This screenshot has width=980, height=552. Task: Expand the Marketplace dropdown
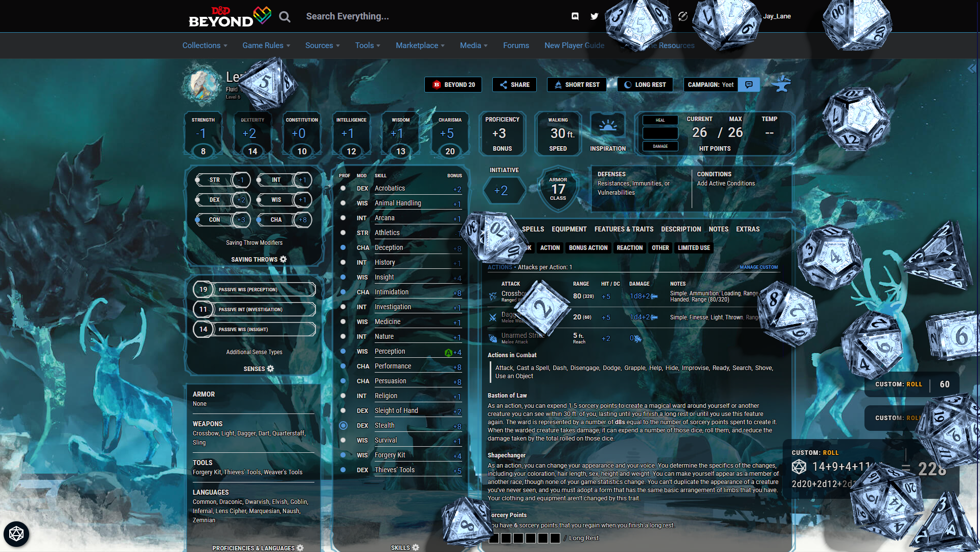(x=420, y=45)
